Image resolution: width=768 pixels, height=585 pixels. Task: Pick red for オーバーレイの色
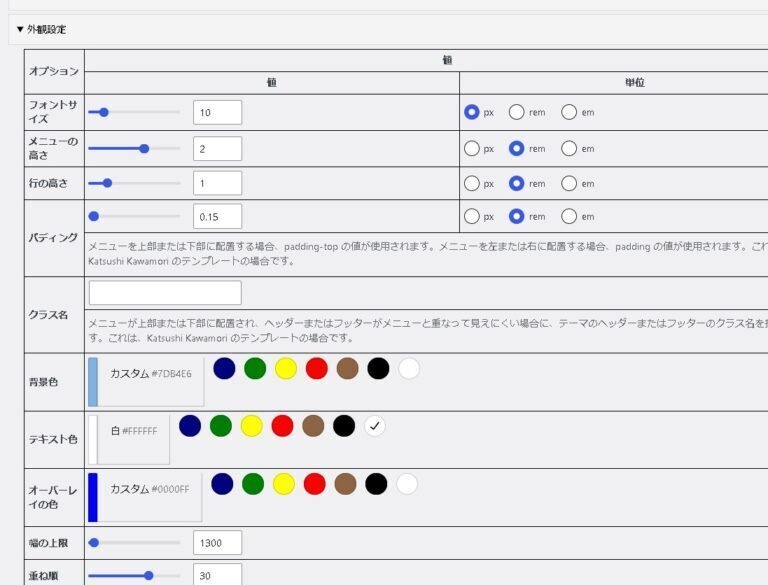click(315, 484)
